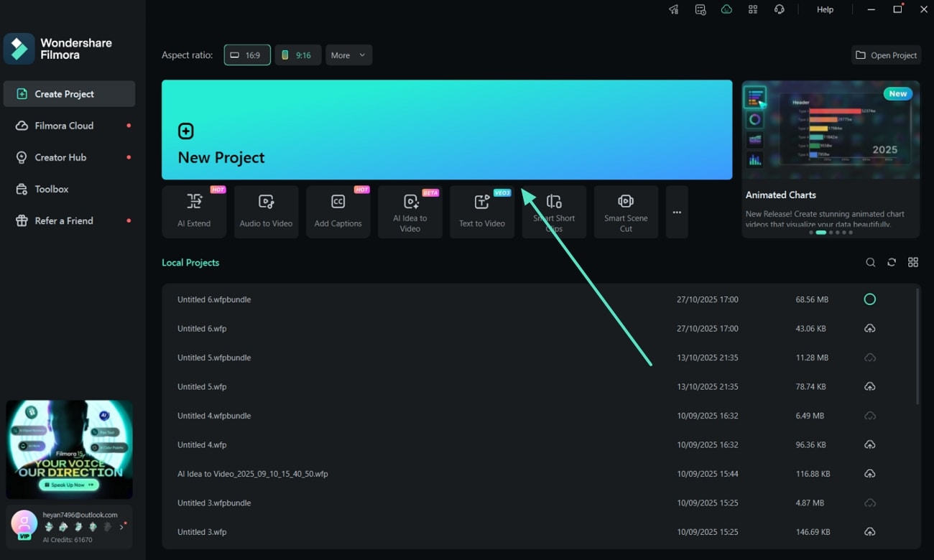Click the first dot of the feature carousel
The height and width of the screenshot is (560, 934).
tap(811, 233)
